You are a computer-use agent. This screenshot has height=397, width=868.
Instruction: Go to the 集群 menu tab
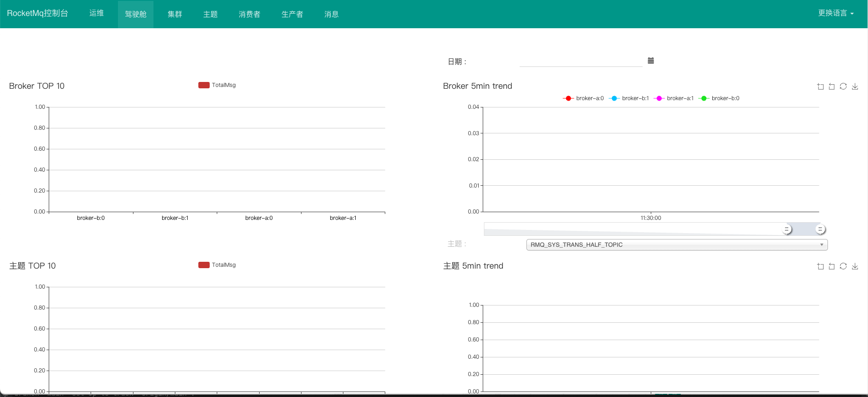[x=175, y=14]
